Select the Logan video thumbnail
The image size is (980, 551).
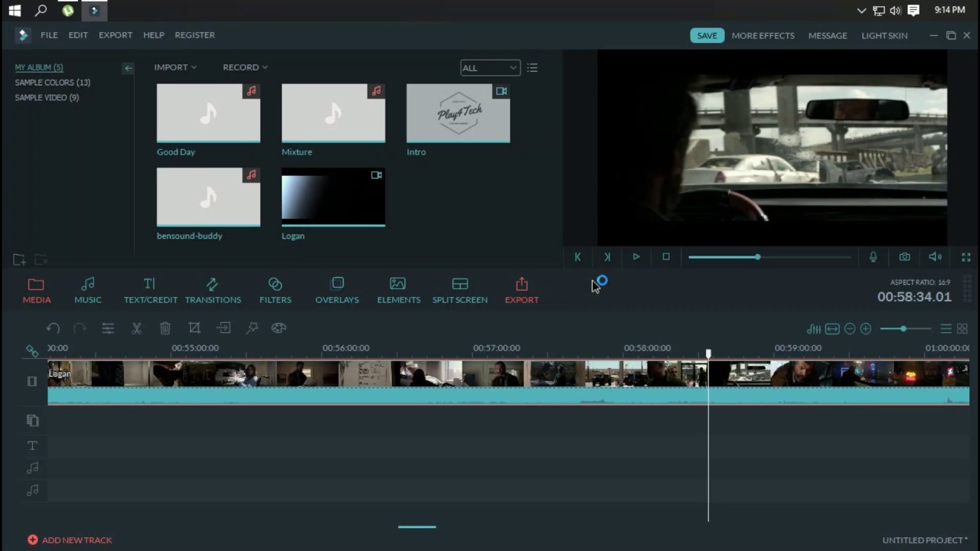(333, 197)
